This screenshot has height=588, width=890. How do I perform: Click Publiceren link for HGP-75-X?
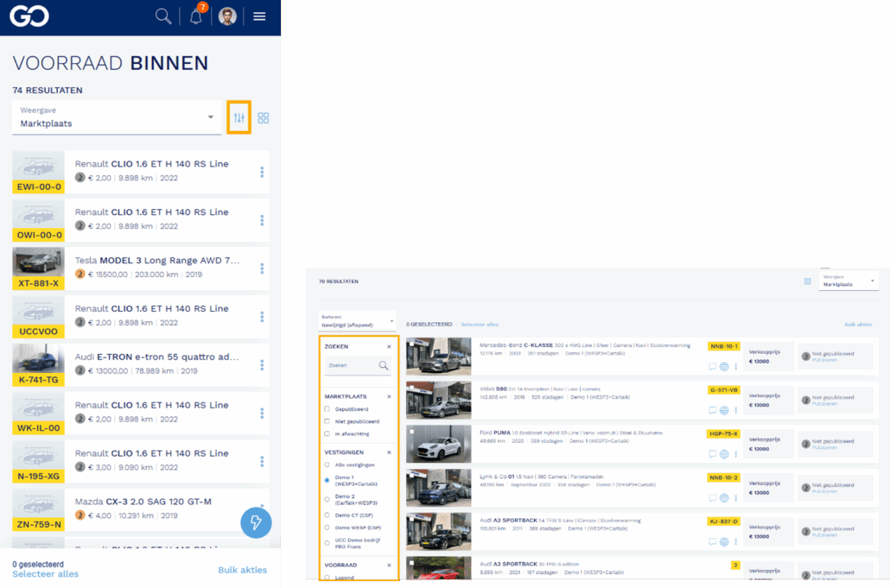tap(824, 447)
